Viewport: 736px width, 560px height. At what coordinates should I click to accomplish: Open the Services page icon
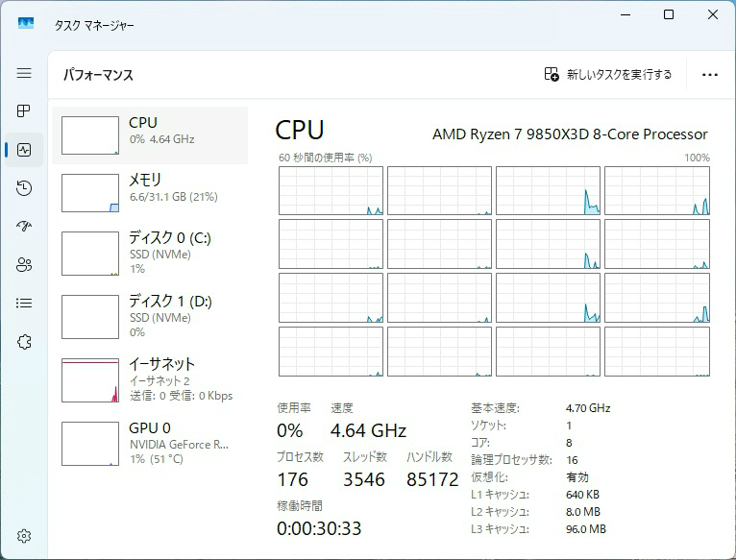click(x=24, y=342)
